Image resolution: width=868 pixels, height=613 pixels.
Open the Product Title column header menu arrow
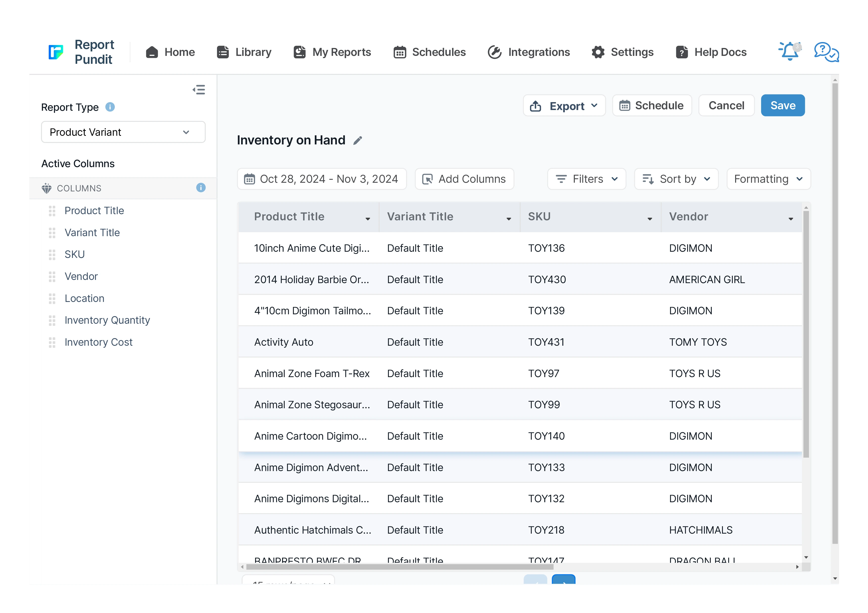368,219
